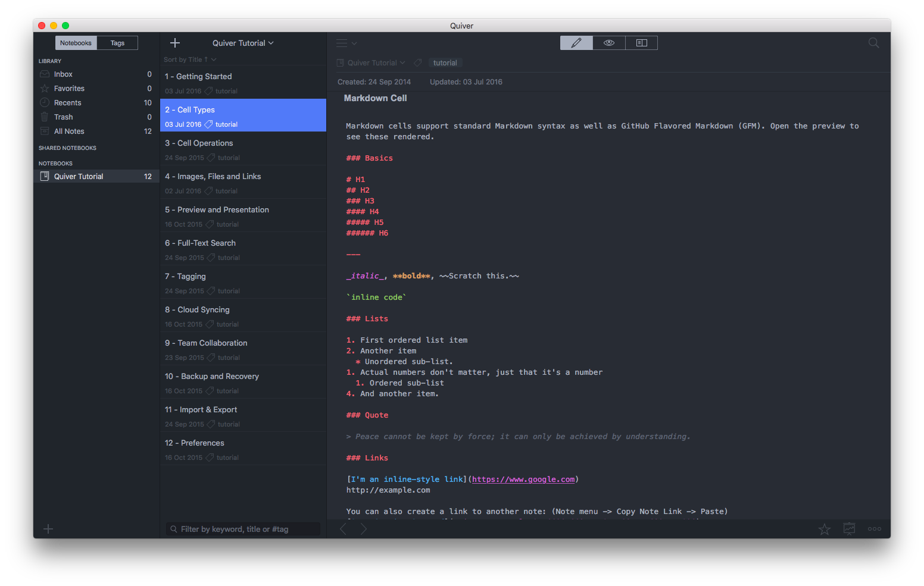Viewport: 924px width, 586px height.
Task: Click the google.com URL in editor
Action: [x=523, y=480]
